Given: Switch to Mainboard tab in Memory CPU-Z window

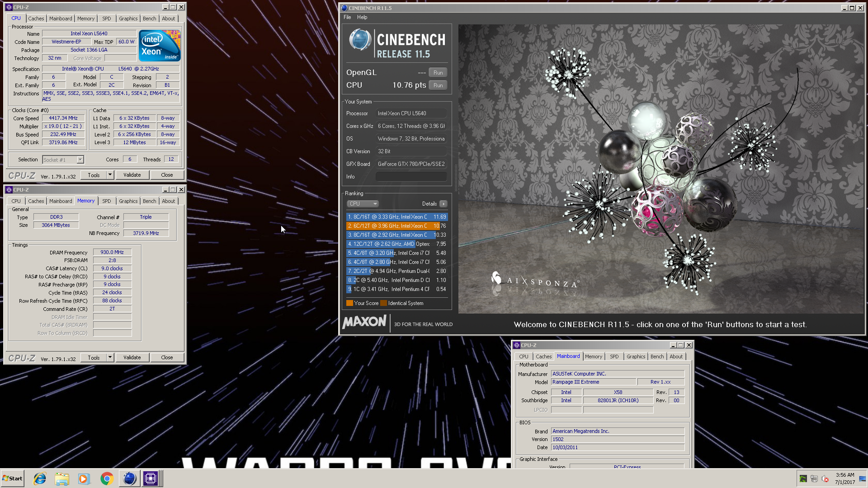Looking at the screenshot, I should point(61,201).
